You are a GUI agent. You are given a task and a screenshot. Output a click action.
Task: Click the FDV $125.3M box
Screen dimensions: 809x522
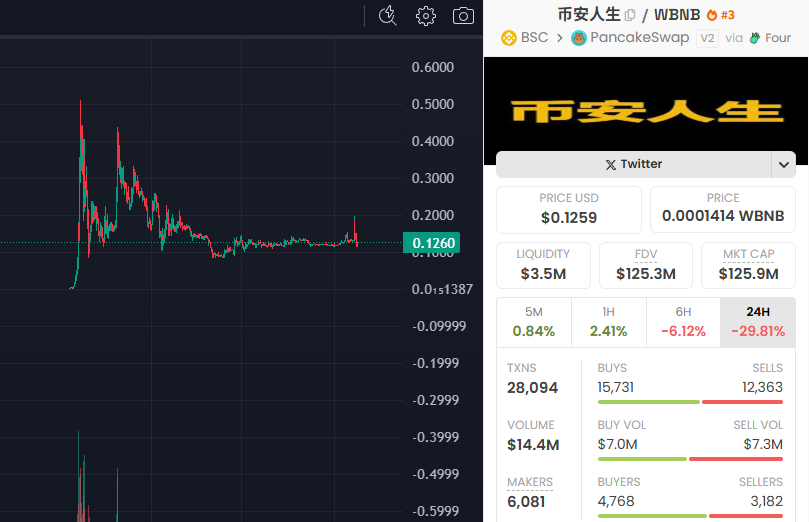tap(645, 265)
